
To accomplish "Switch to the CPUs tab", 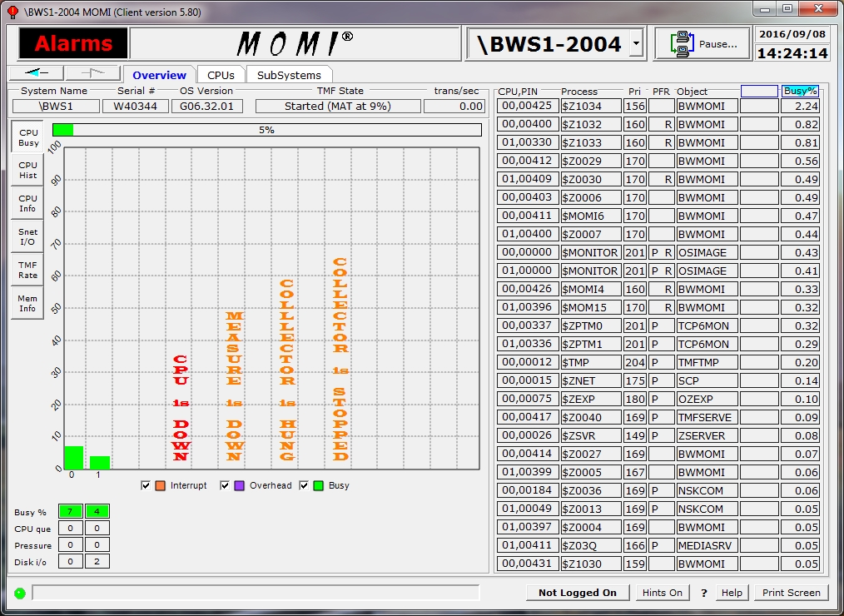I will [x=221, y=75].
